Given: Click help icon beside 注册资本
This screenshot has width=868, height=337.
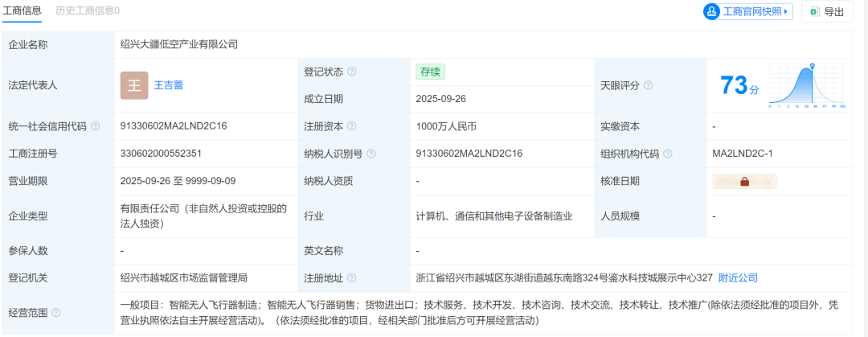Looking at the screenshot, I should 351,126.
